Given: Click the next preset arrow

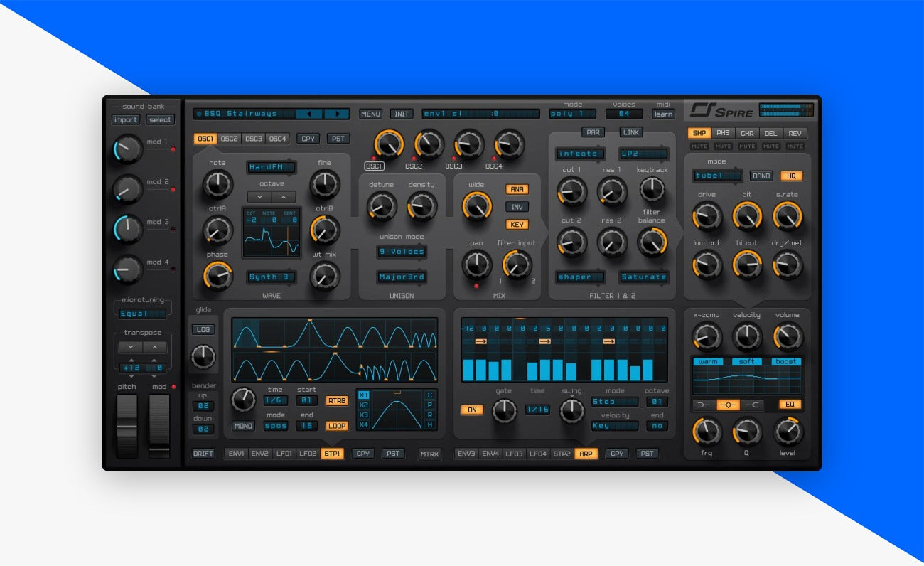Looking at the screenshot, I should tap(337, 114).
